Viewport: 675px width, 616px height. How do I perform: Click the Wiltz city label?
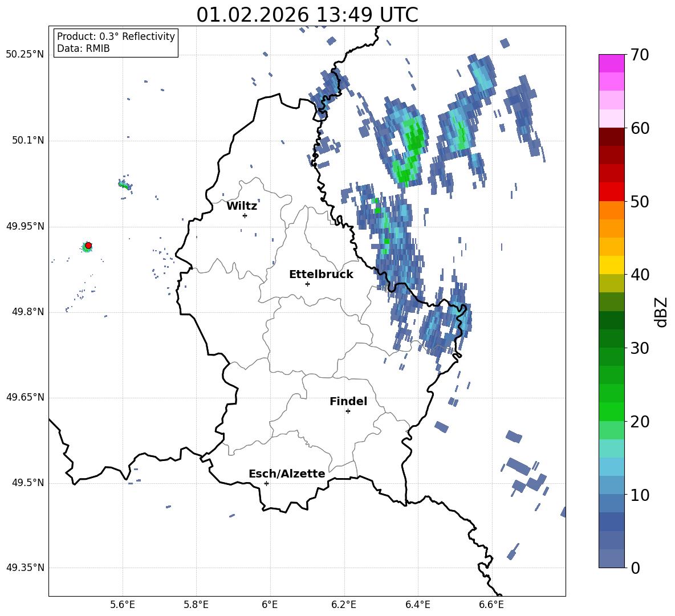coord(242,206)
